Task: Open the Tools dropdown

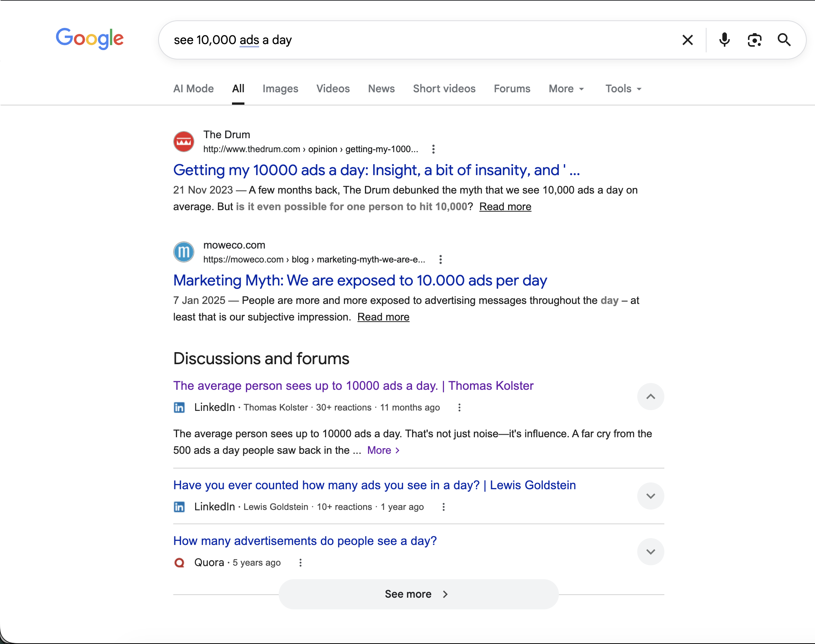Action: pyautogui.click(x=623, y=89)
